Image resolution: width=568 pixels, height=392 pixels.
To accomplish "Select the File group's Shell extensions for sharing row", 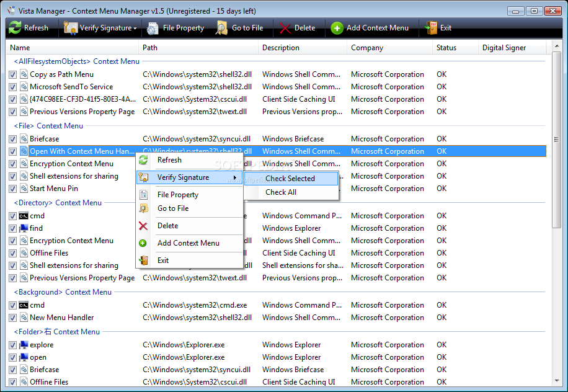I will click(276, 176).
